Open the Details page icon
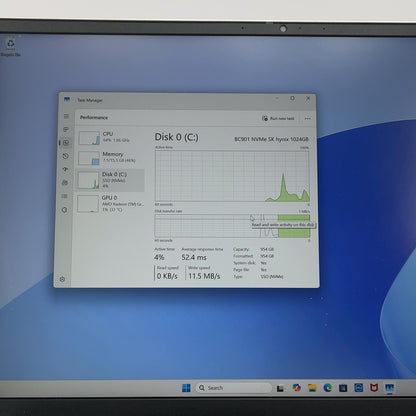Screen dimensions: 416x416 coord(65,196)
